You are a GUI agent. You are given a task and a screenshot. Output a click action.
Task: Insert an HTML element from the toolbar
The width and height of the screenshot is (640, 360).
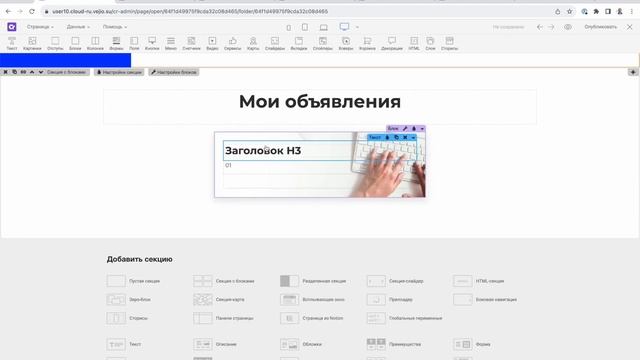pos(414,43)
